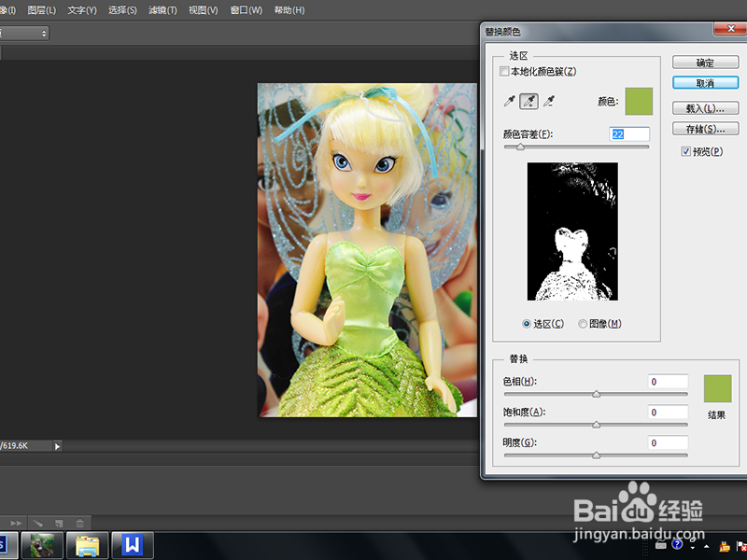Viewport: 747px width, 560px height.
Task: Click the black-and-white selection preview
Action: 572,231
